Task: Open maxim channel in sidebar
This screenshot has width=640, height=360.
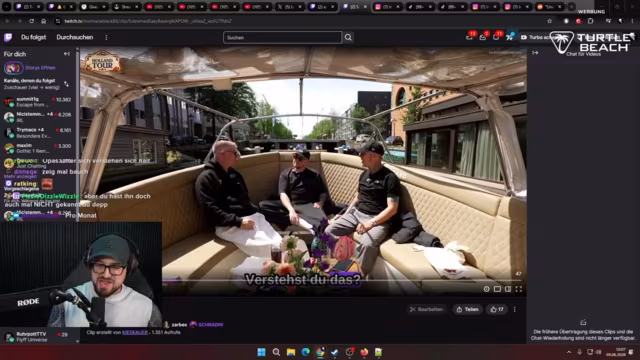Action: click(38, 148)
